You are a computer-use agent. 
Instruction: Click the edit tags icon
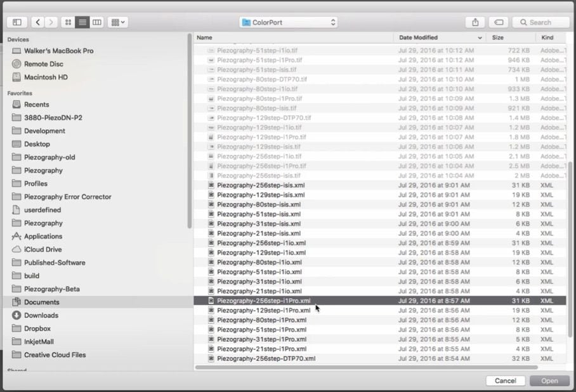499,22
